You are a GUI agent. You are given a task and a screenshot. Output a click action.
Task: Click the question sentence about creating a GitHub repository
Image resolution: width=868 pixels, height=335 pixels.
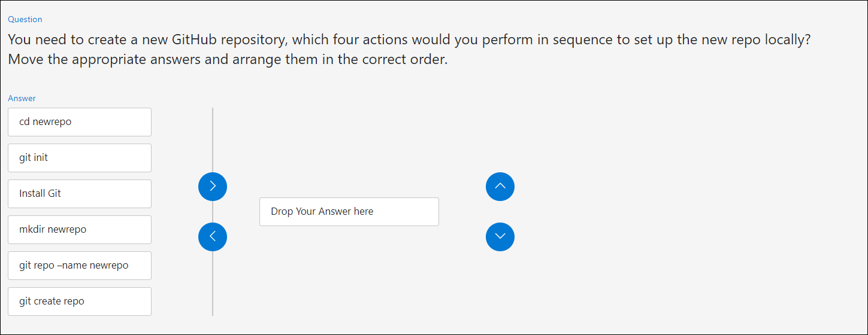[409, 40]
